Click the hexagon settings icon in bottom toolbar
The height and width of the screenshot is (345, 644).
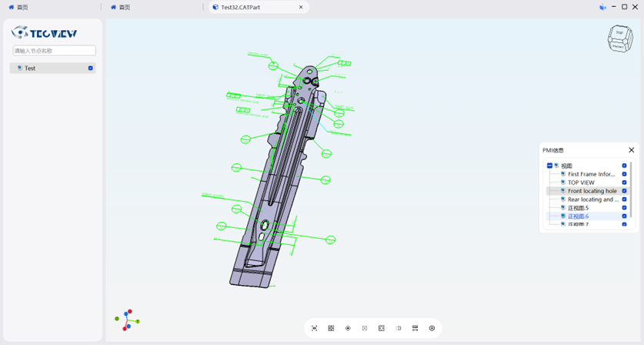pyautogui.click(x=432, y=328)
